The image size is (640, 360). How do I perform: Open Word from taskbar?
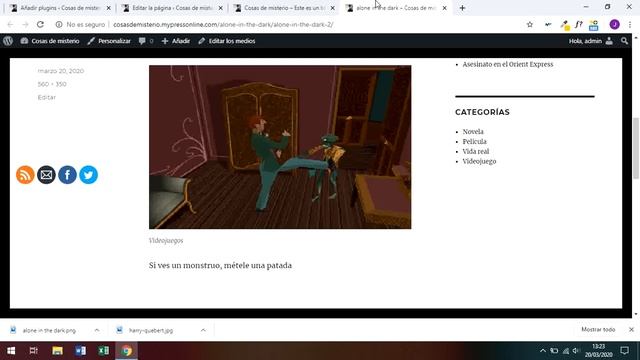[x=80, y=351]
